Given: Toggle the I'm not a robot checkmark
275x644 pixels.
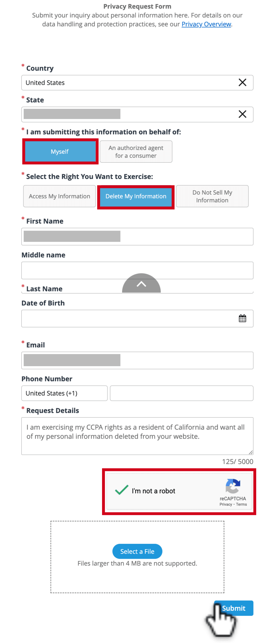Looking at the screenshot, I should coord(122,490).
